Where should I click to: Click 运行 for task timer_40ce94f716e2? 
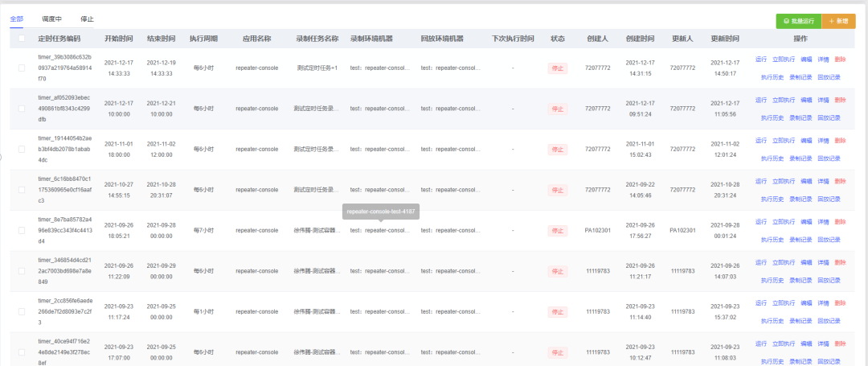point(761,343)
